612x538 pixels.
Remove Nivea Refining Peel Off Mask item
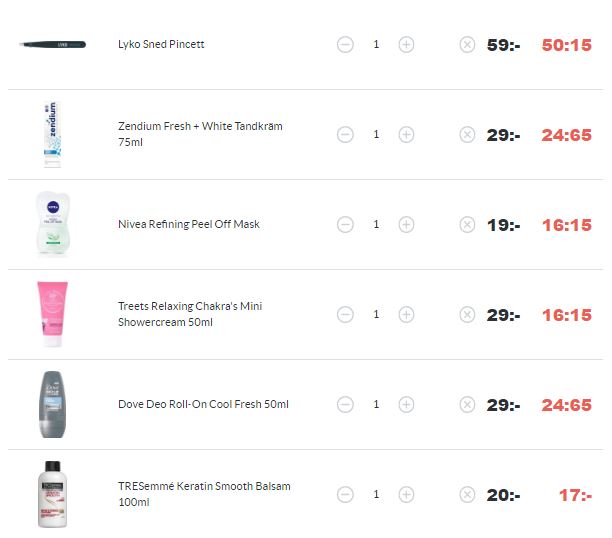pos(467,224)
